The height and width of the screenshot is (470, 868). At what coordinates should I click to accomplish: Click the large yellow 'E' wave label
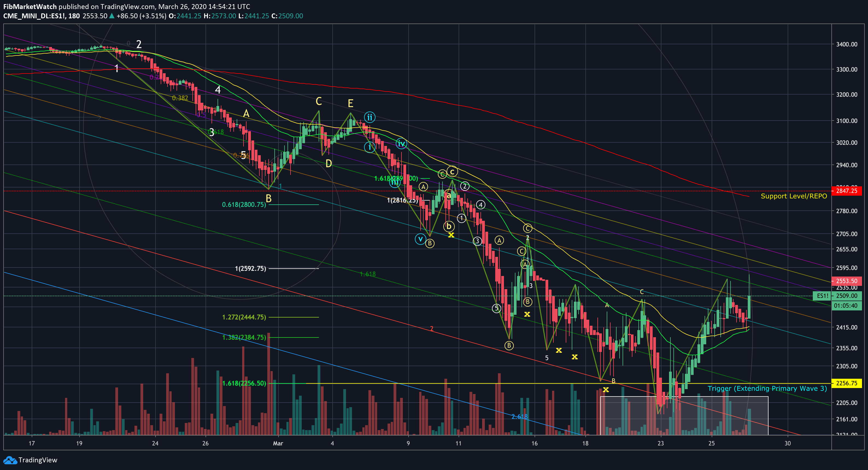click(350, 103)
